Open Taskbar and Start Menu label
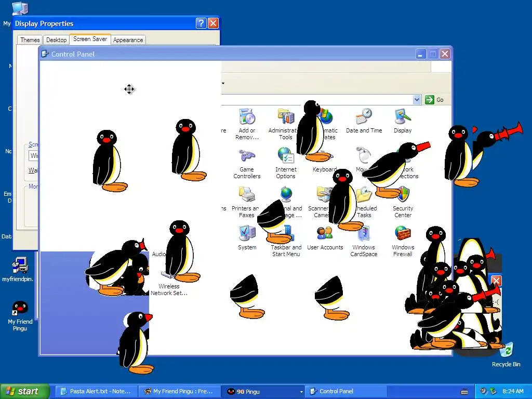 click(286, 251)
